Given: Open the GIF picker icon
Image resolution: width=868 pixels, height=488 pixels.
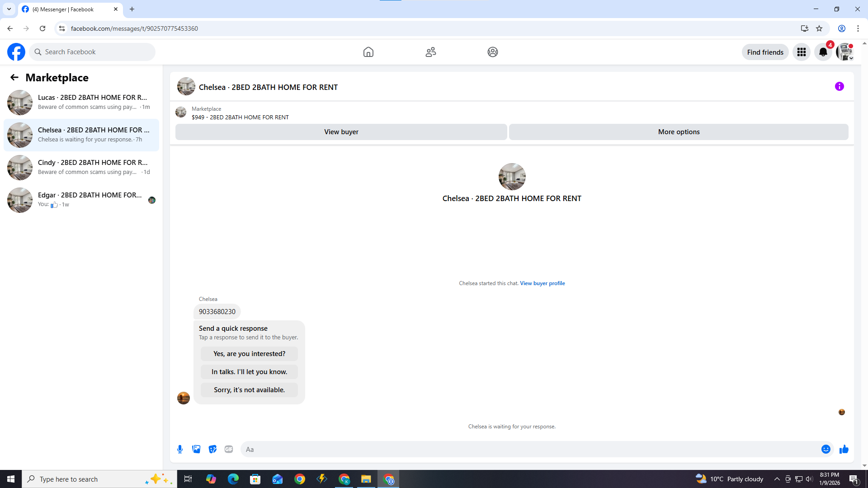Looking at the screenshot, I should pos(229,449).
